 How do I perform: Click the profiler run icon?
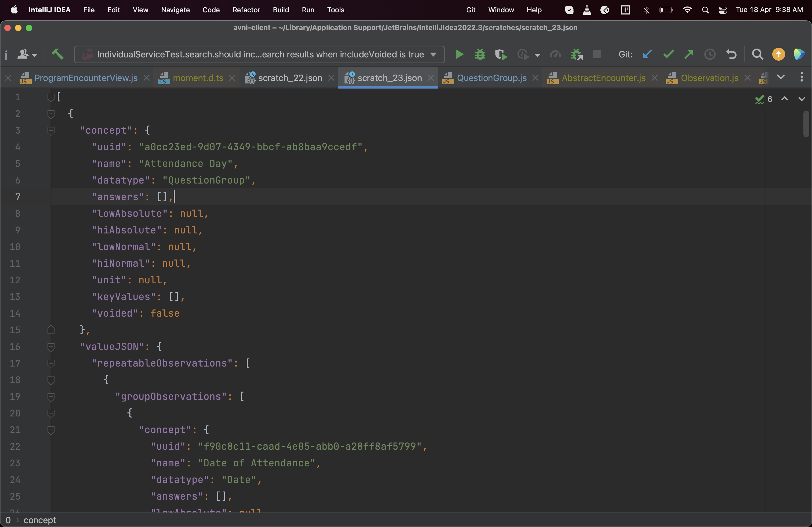[x=523, y=54]
